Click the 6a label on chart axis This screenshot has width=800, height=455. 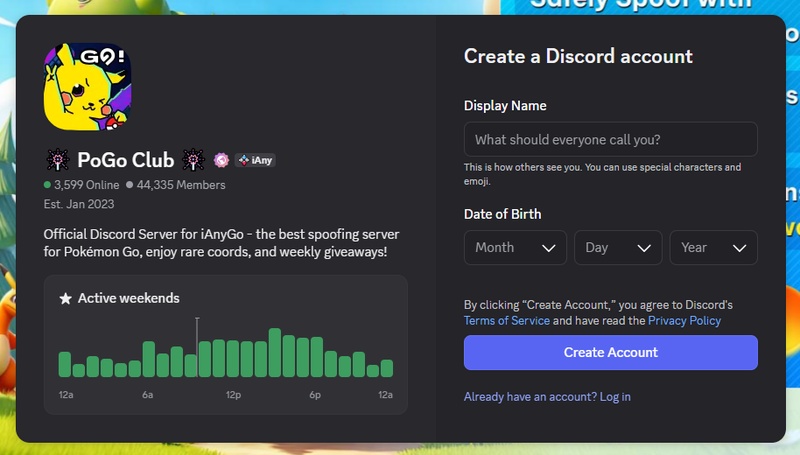pyautogui.click(x=147, y=395)
